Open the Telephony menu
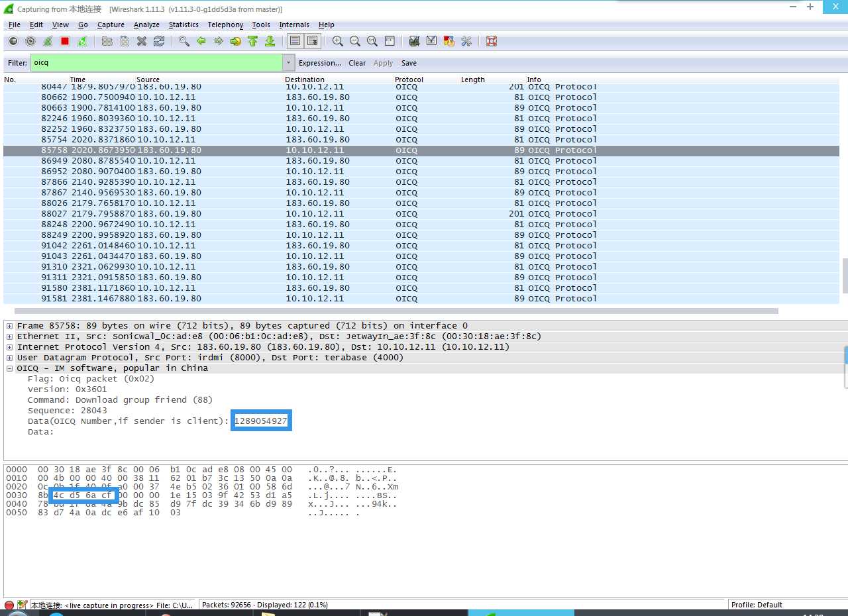The height and width of the screenshot is (616, 848). pyautogui.click(x=225, y=25)
